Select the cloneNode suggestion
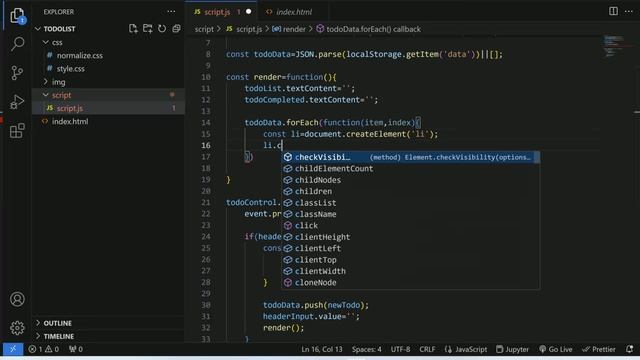Screen dimensions: 640x360 411,282
